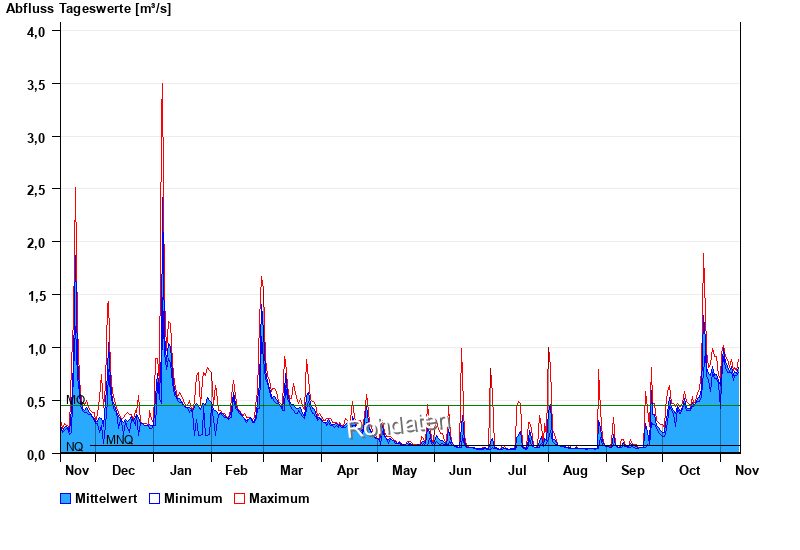This screenshot has height=550, width=800.
Task: Click the blue Mittelwert legend swatch
Action: click(66, 498)
